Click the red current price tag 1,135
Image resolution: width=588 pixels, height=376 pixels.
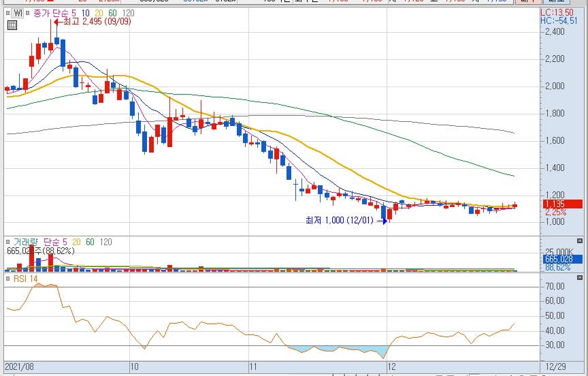[563, 204]
